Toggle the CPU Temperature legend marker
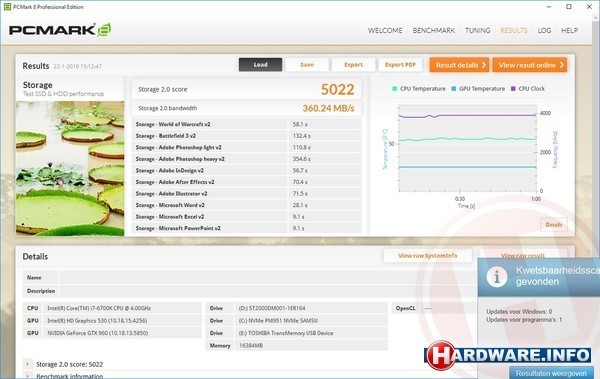 [x=395, y=89]
